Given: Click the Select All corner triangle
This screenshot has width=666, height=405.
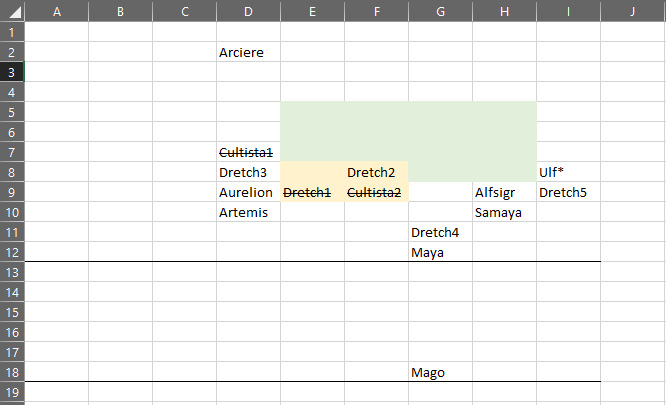Looking at the screenshot, I should pyautogui.click(x=11, y=11).
